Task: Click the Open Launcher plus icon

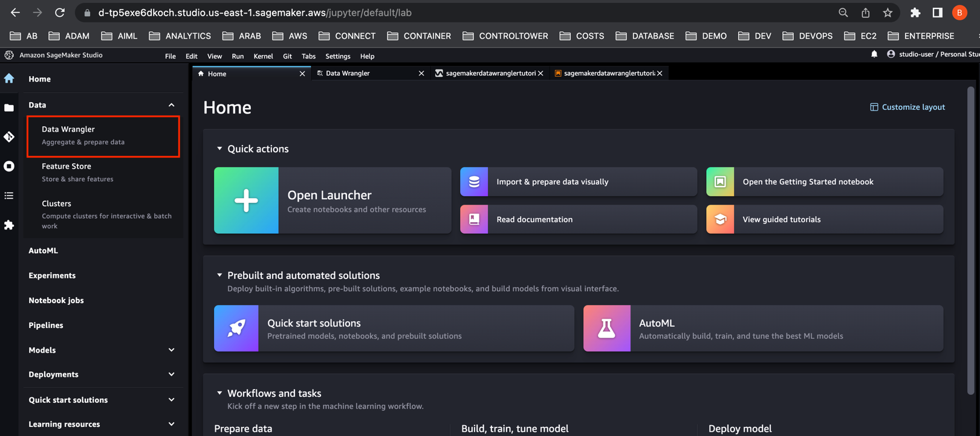Action: point(246,200)
